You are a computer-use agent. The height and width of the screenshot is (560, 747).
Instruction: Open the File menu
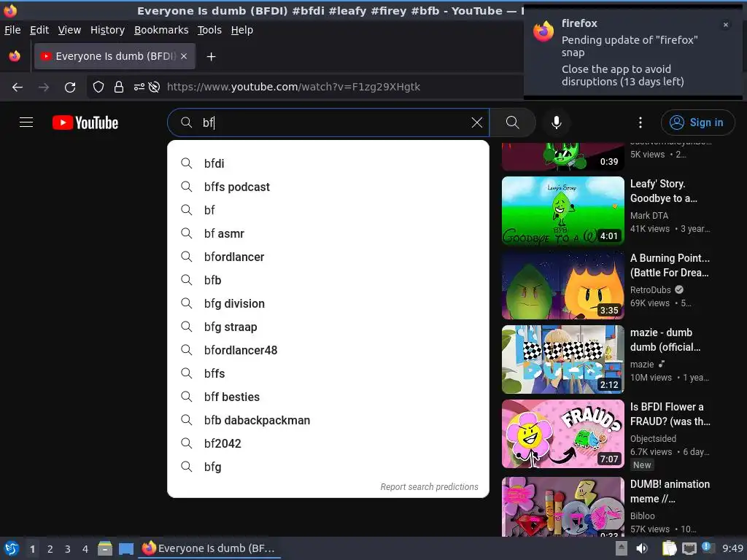[x=12, y=30]
